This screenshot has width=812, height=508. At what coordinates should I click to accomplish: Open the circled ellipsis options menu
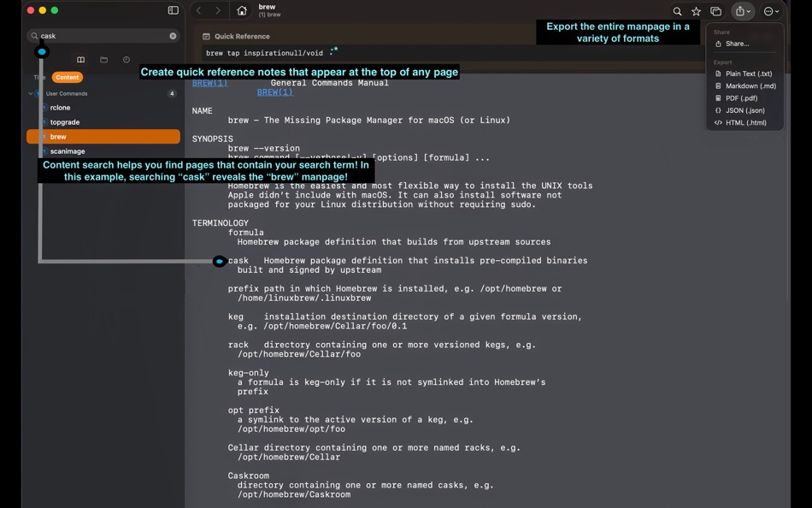770,11
